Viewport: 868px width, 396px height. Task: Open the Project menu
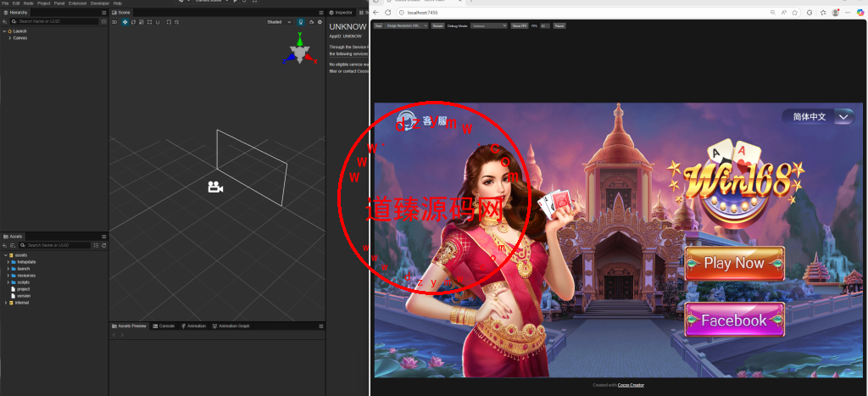tap(44, 3)
